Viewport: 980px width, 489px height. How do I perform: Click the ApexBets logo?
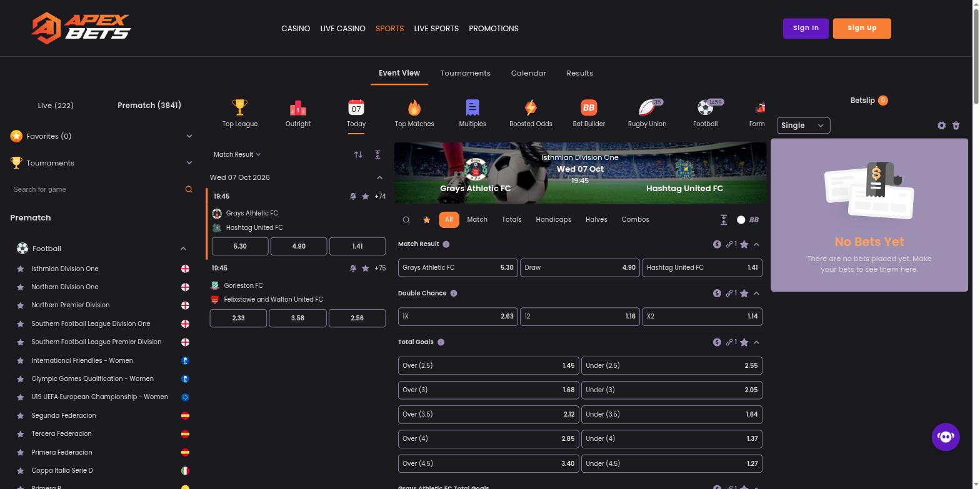point(81,28)
